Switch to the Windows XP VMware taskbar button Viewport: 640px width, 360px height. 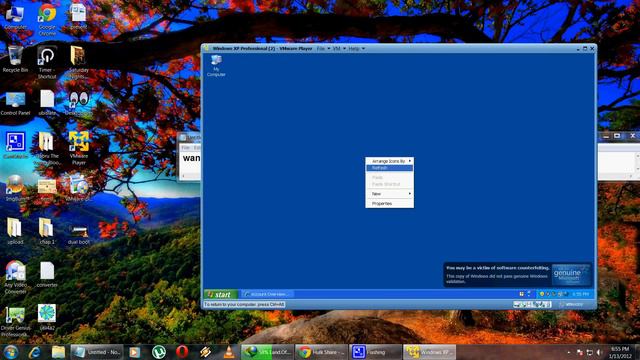pos(430,352)
